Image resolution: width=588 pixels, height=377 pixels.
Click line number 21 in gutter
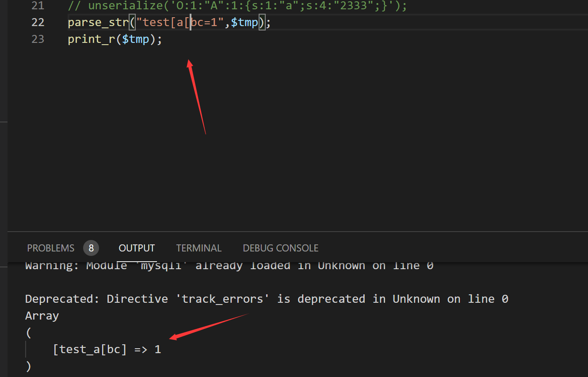38,6
